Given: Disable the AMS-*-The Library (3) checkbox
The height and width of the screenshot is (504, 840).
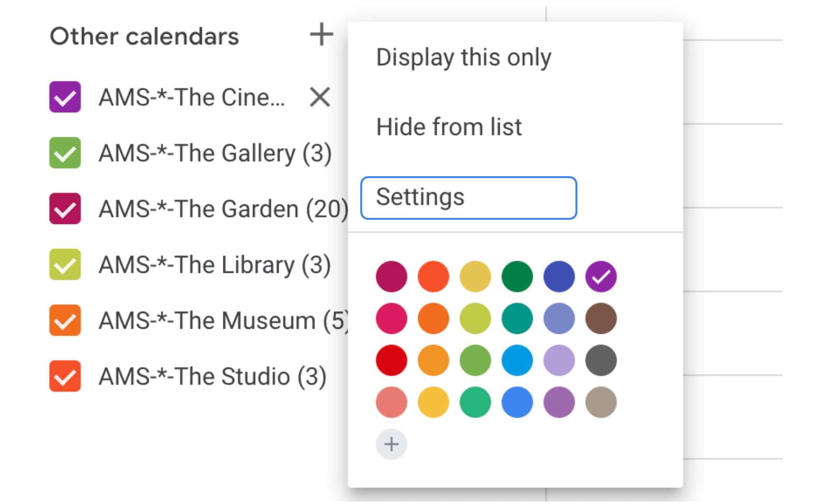Looking at the screenshot, I should tap(65, 264).
